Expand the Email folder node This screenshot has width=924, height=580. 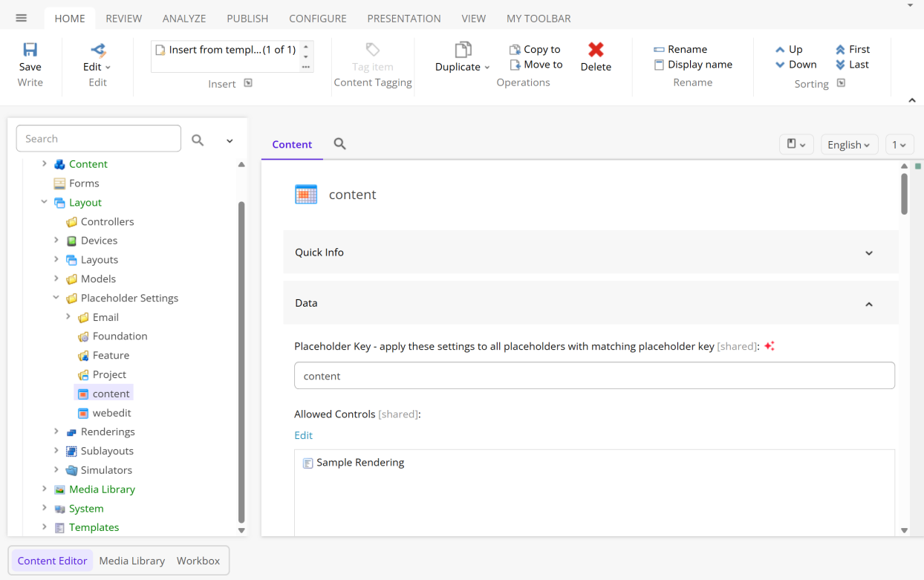(68, 317)
